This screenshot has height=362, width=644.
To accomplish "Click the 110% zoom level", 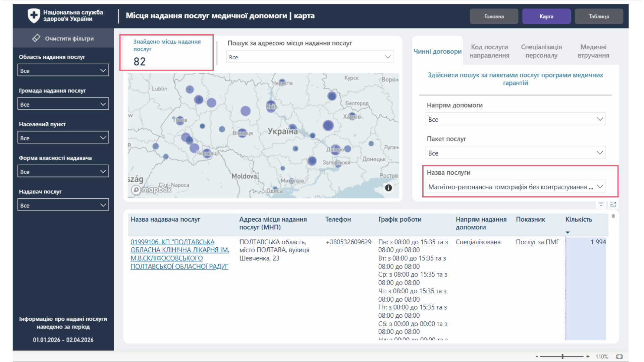I will coord(602,357).
